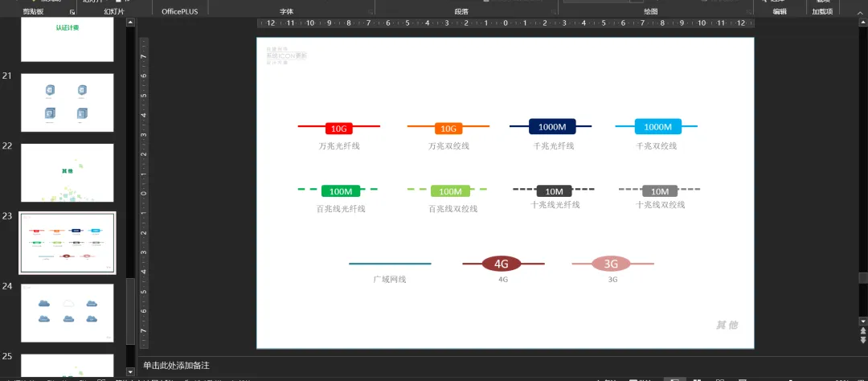
Task: Go to next slide via double-down arrow
Action: coord(862,339)
